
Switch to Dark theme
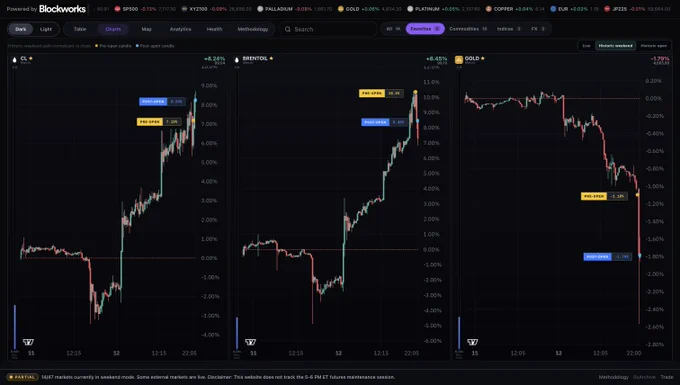(21, 29)
